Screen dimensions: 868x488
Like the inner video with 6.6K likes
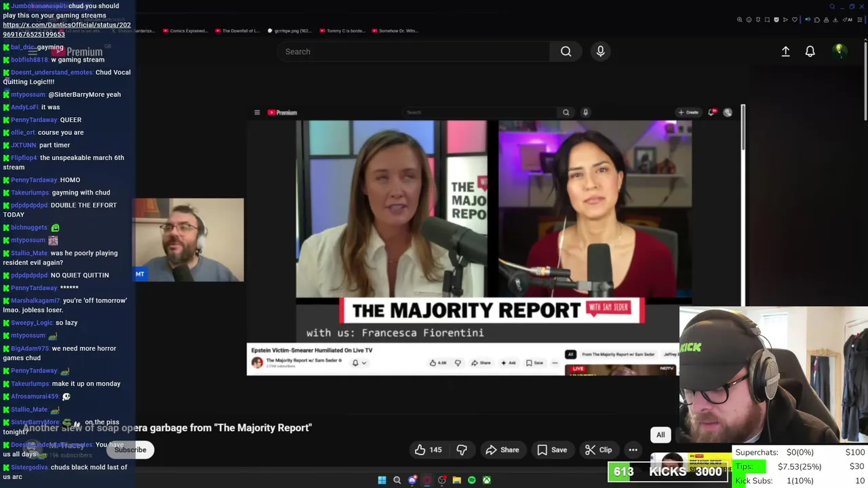pyautogui.click(x=439, y=363)
